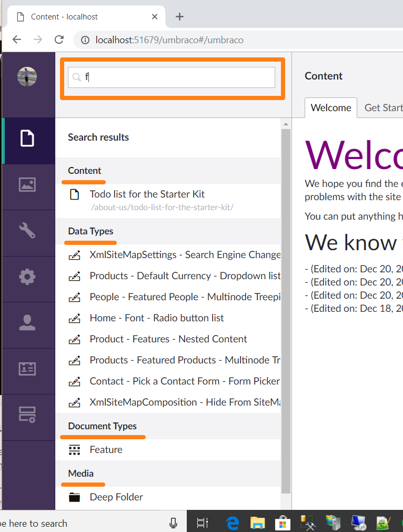Launch Microsoft Edge from taskbar

point(233,523)
